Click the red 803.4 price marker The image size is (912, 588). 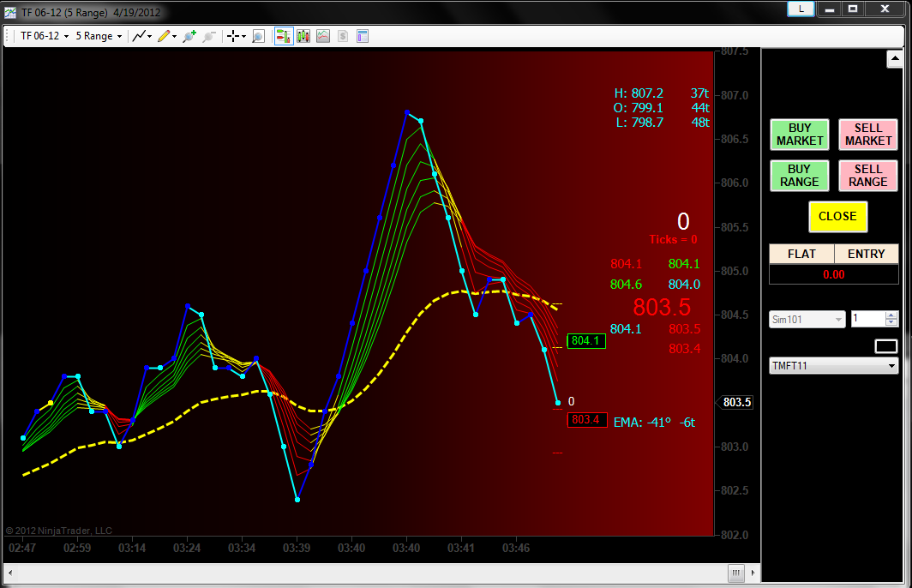coord(587,420)
